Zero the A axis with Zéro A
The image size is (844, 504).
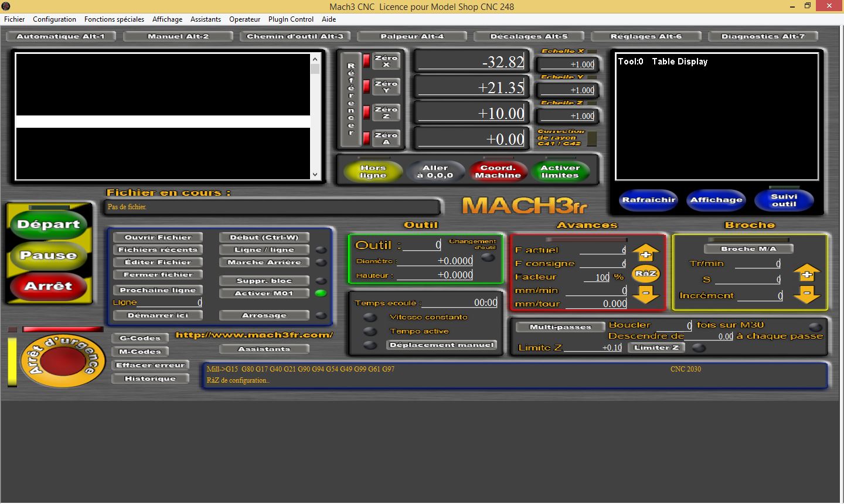point(386,138)
